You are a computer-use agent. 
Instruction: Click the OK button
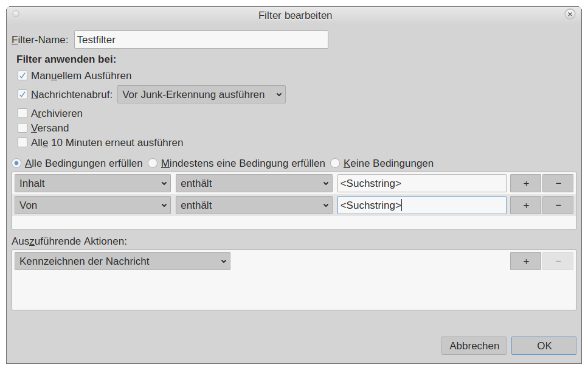coord(544,346)
